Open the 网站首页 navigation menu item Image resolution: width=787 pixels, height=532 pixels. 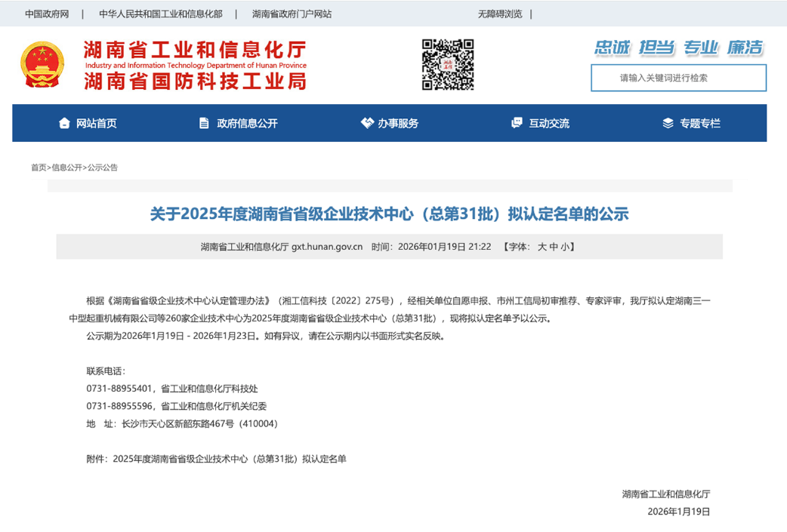click(96, 123)
